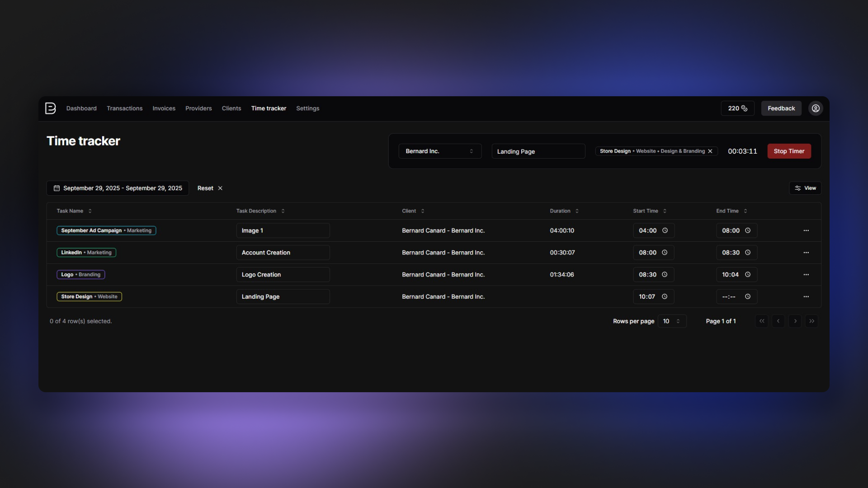The image size is (868, 488).
Task: Open the Settings page
Action: [307, 108]
